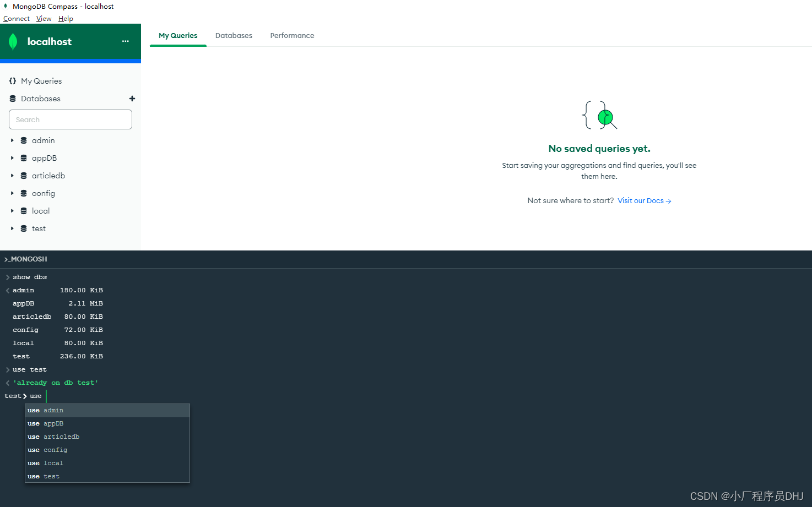Click the localhost connection title
812x507 pixels.
(50, 42)
